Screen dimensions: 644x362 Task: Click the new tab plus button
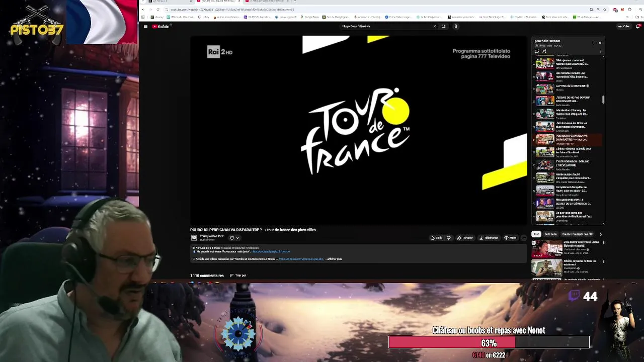pos(295,2)
